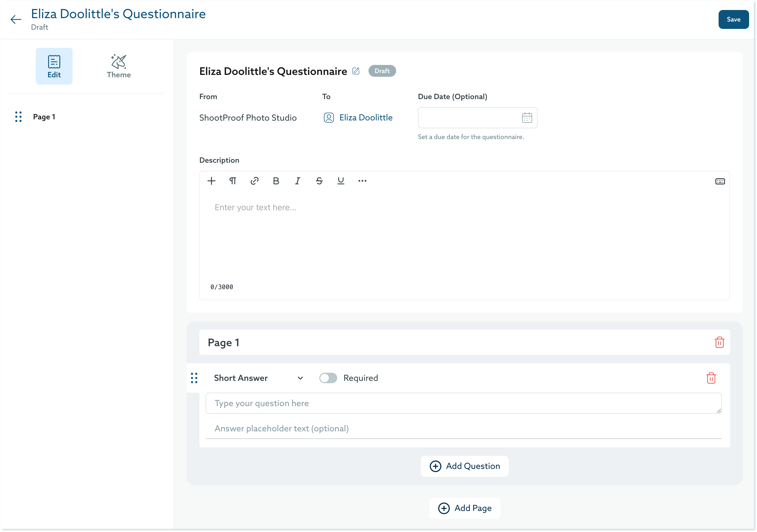Apply underline formatting in description toolbar
The width and height of the screenshot is (757, 532).
click(341, 181)
